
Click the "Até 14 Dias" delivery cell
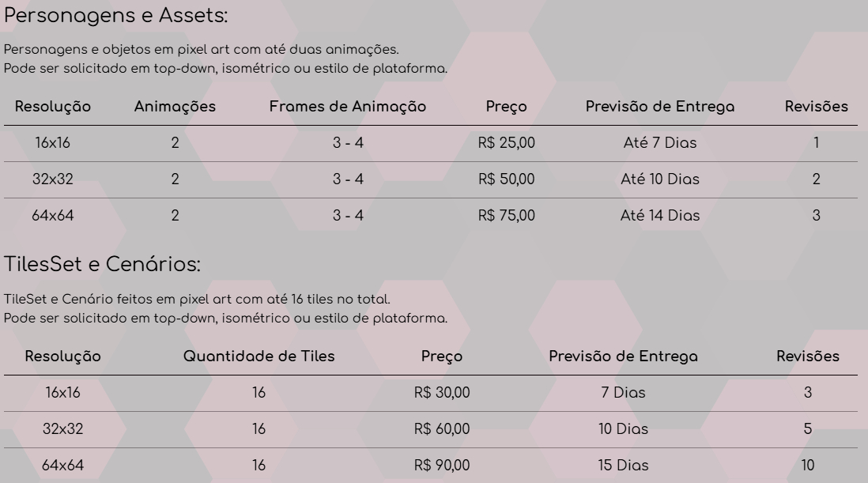tap(660, 215)
